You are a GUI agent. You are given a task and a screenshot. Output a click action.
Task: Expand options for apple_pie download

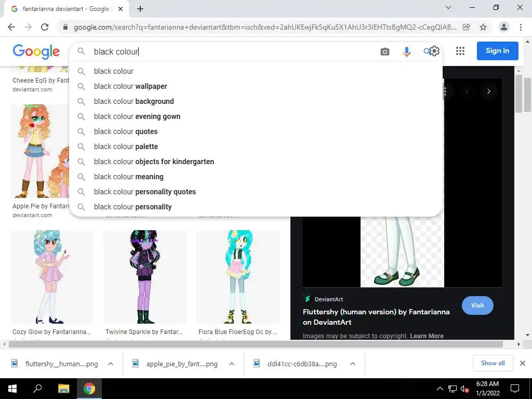232,364
